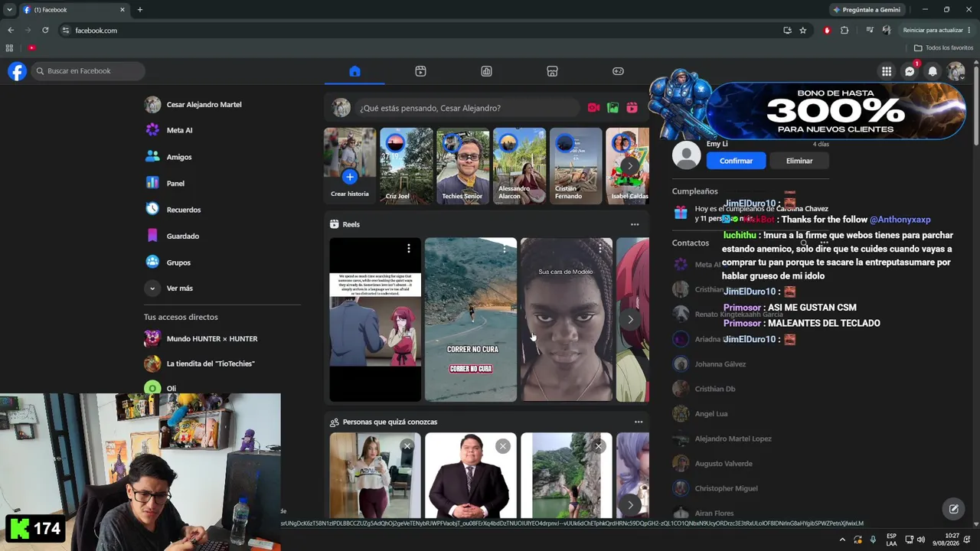This screenshot has height=551, width=980.
Task: Open the Messenger chats icon
Action: pyautogui.click(x=910, y=71)
